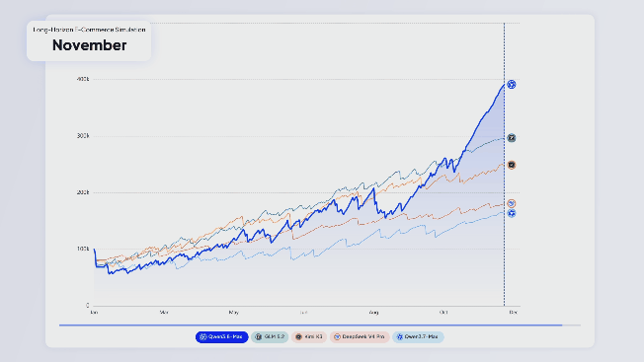The image size is (644, 362).
Task: Click the Mar x-axis label
Action: (x=164, y=313)
